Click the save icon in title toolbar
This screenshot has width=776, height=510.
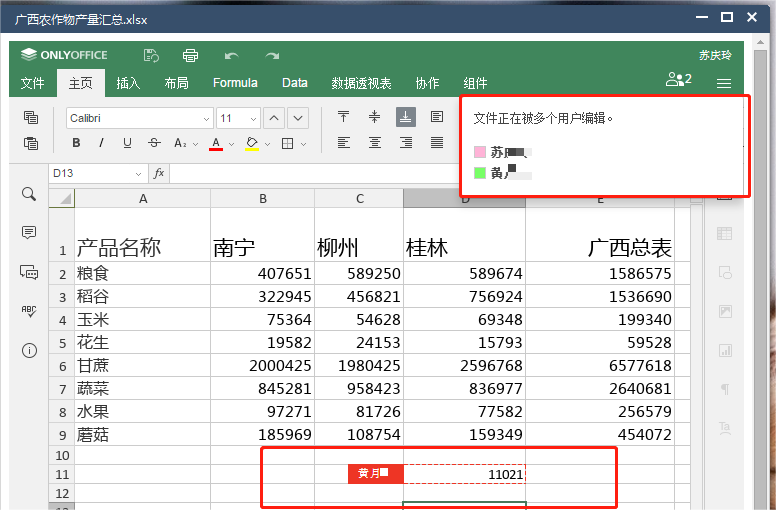click(151, 55)
